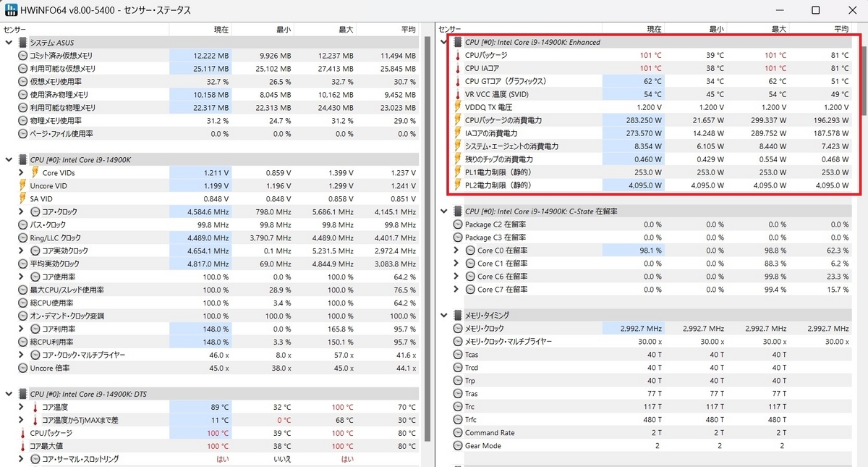Click the lightning icon for VDDQ TX 電圧
The width and height of the screenshot is (868, 467).
[x=458, y=107]
